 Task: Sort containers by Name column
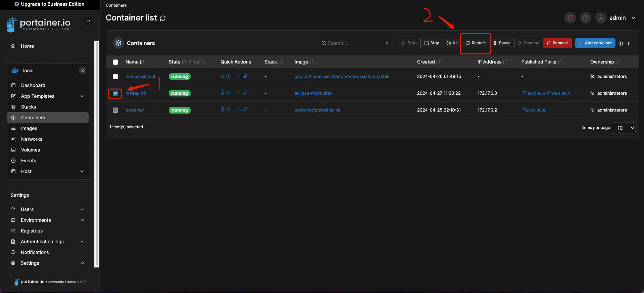tap(135, 62)
